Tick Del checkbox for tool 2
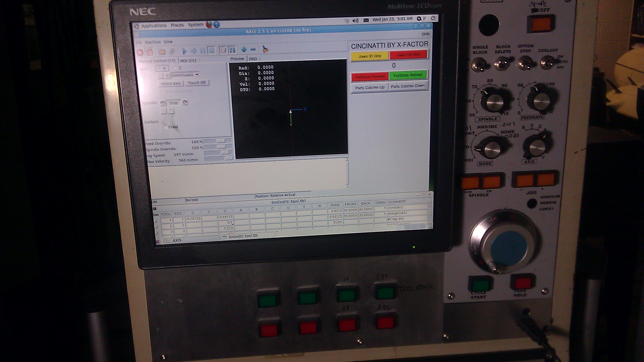This screenshot has width=644, height=362. (x=156, y=227)
